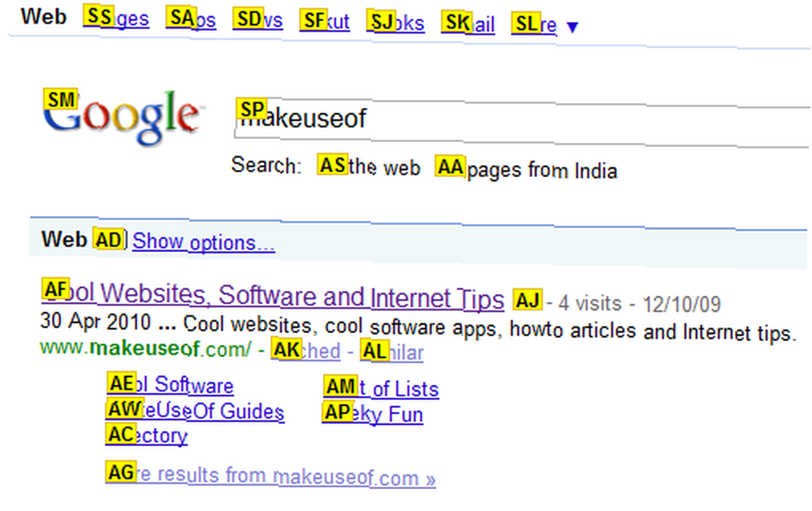Expand the "more" dropdown in the top bar

pos(544,24)
